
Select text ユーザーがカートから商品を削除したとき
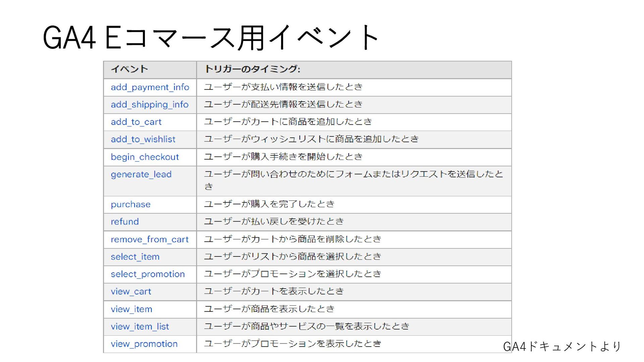[293, 239]
